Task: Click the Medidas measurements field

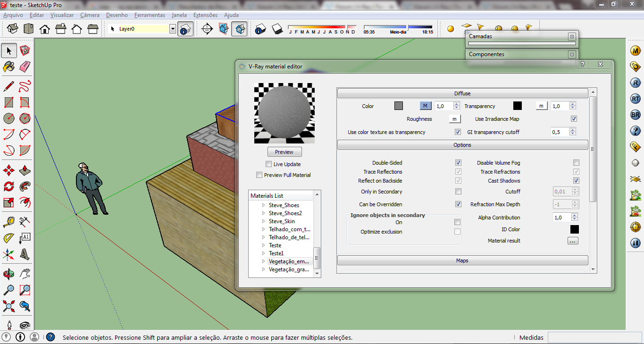Action: (594, 337)
